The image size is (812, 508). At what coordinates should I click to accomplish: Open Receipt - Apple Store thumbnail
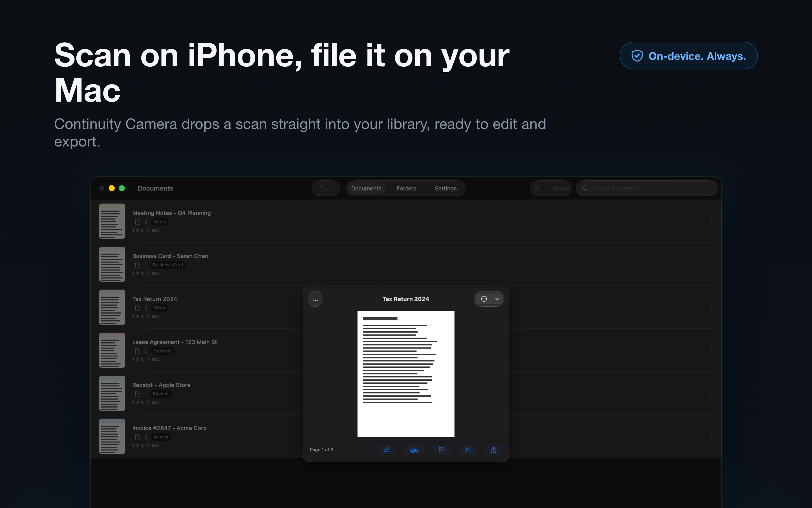[x=112, y=393]
